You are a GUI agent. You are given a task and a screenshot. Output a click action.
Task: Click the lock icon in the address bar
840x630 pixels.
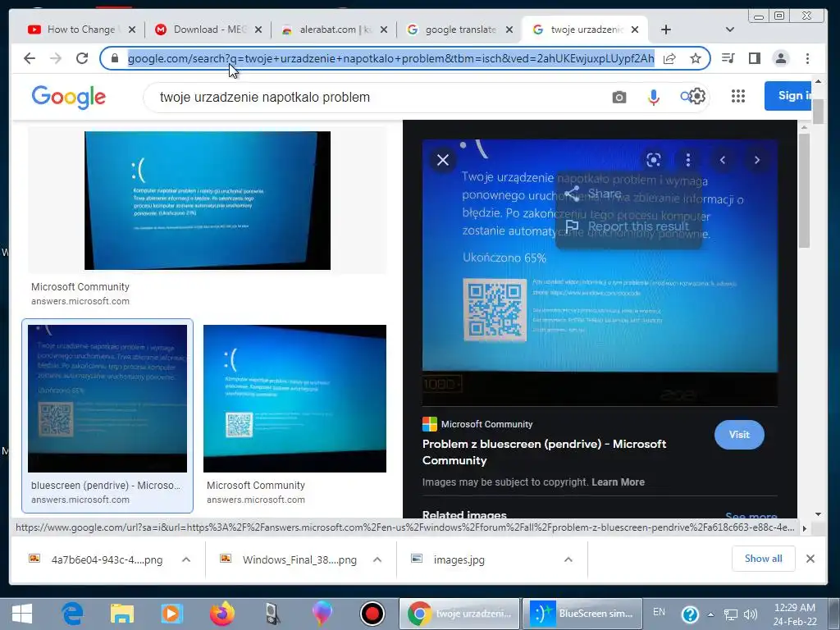click(x=115, y=58)
